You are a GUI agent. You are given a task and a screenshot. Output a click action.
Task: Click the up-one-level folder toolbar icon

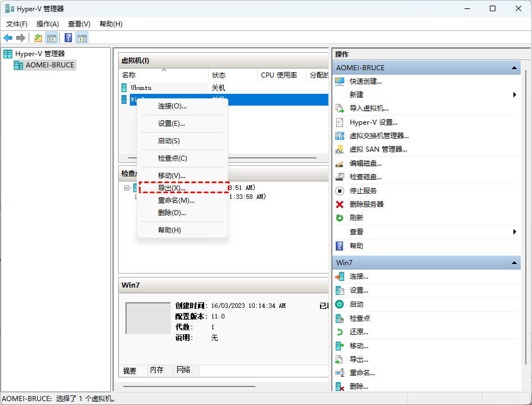tap(38, 38)
